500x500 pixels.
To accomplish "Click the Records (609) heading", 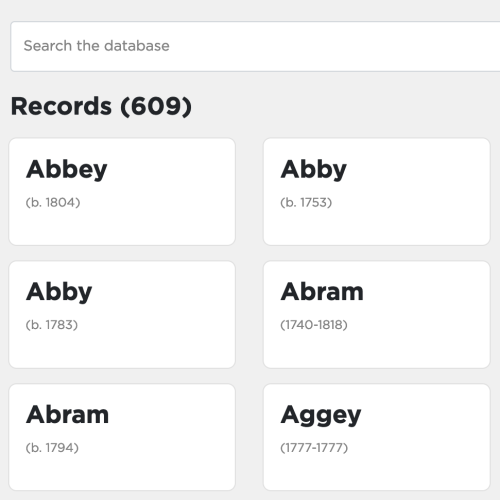I will pyautogui.click(x=101, y=107).
